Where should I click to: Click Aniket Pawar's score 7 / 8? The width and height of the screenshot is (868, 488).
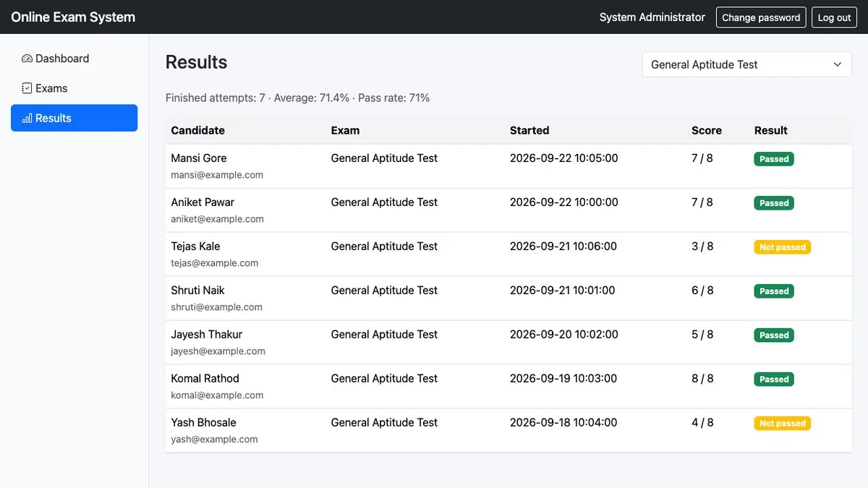tap(702, 202)
